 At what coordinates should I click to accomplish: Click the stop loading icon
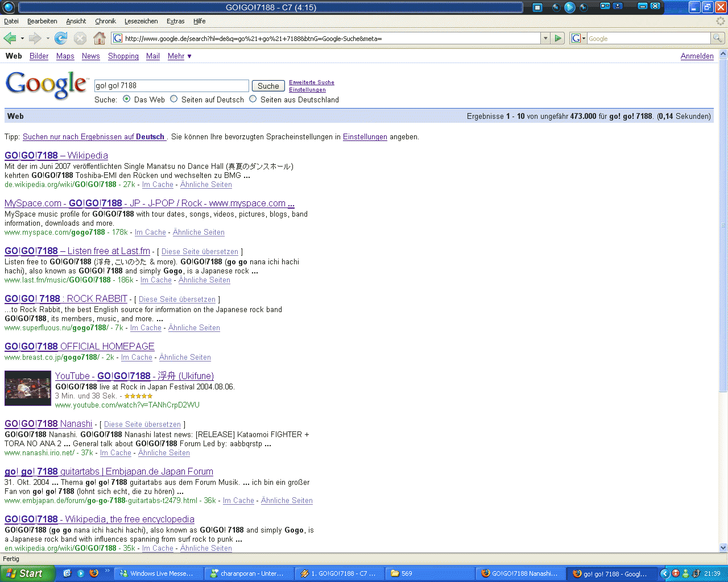click(80, 38)
